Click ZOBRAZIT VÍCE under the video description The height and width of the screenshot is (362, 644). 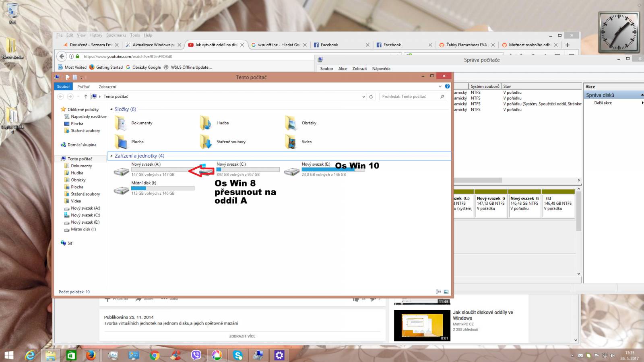[242, 336]
